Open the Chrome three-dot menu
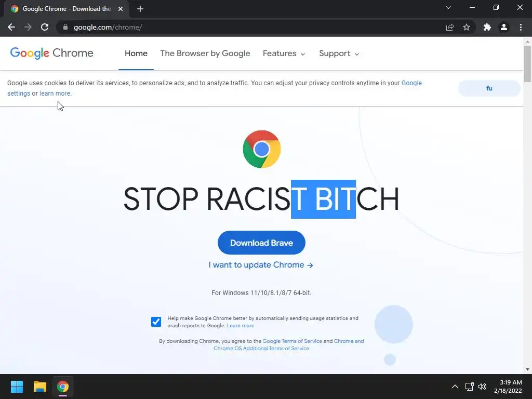 [x=521, y=27]
